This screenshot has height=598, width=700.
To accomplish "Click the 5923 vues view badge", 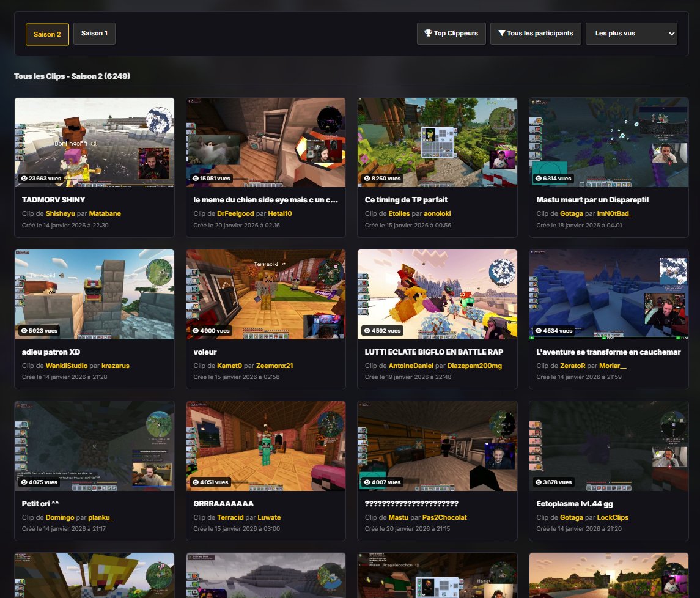I will [x=39, y=330].
